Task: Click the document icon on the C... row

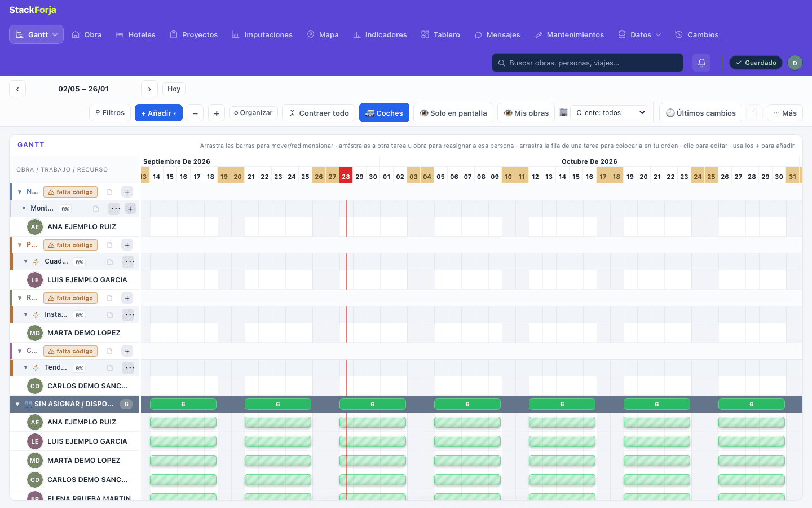Action: 109,351
